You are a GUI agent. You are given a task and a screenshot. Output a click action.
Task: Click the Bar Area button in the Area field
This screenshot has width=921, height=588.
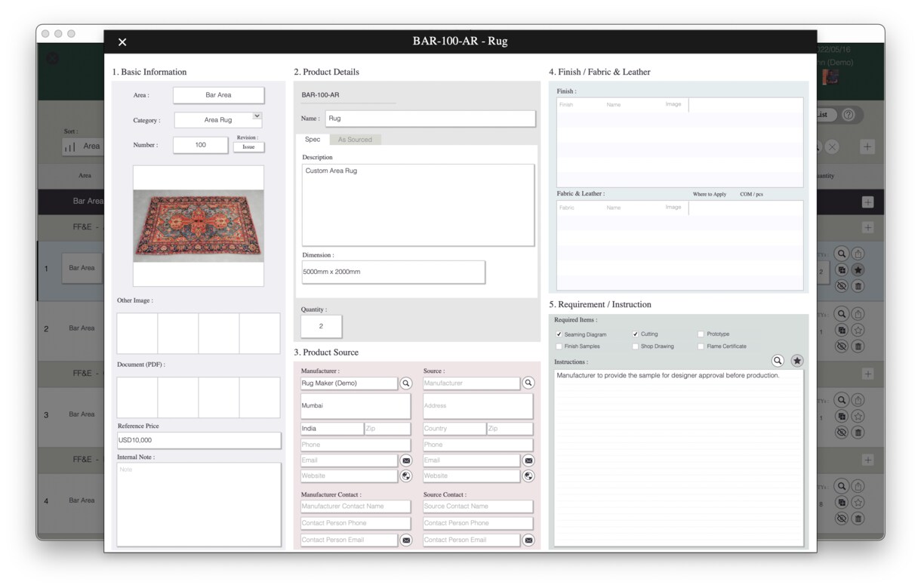(x=219, y=95)
